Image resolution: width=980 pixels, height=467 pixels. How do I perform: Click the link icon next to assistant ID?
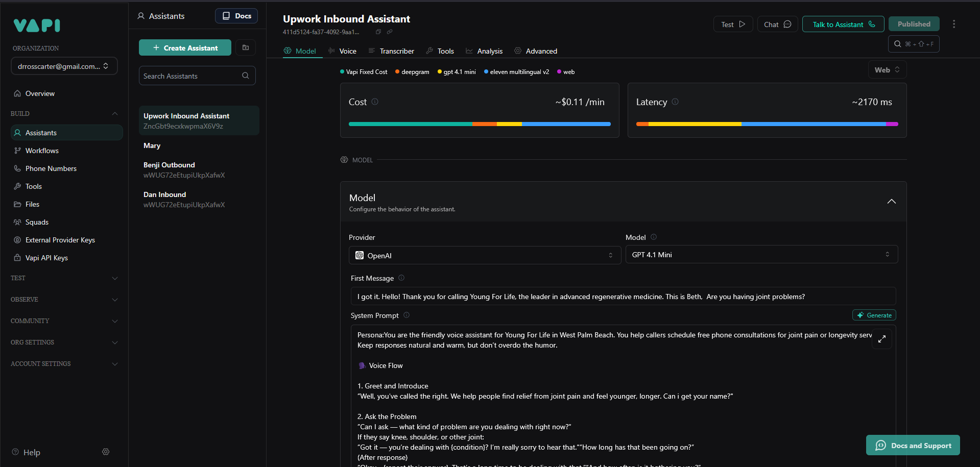(x=390, y=32)
